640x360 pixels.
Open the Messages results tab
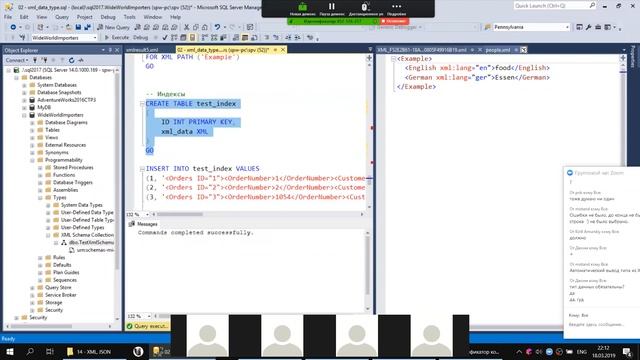pos(143,224)
